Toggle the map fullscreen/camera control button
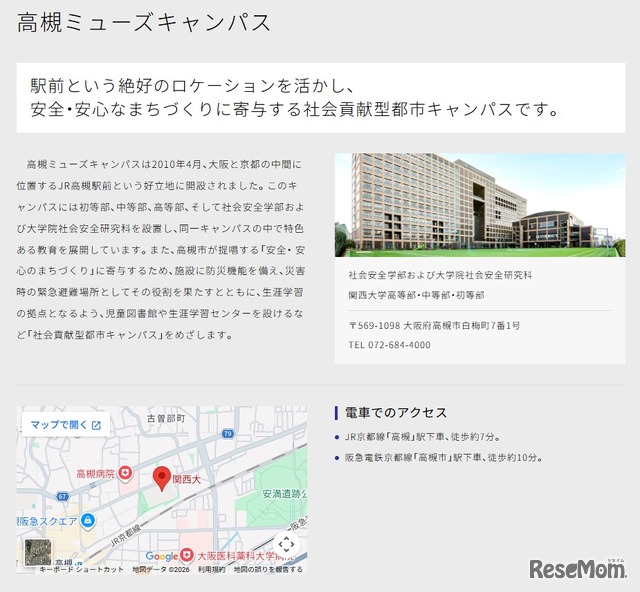Viewport: 640px width, 592px height. (x=286, y=544)
